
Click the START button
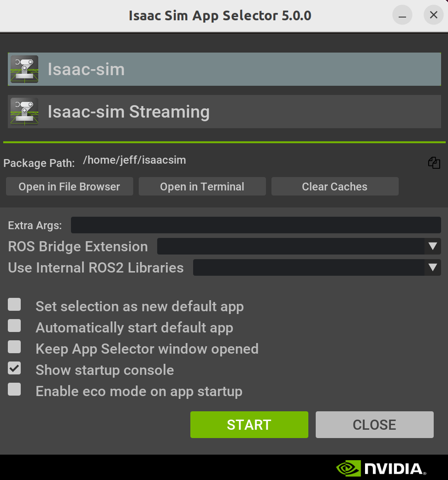point(249,425)
